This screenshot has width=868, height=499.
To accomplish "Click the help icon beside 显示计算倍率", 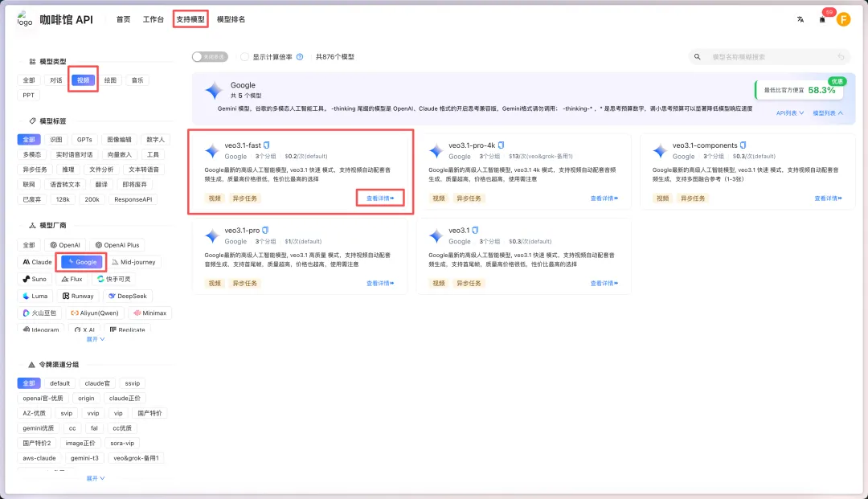I will coord(300,56).
